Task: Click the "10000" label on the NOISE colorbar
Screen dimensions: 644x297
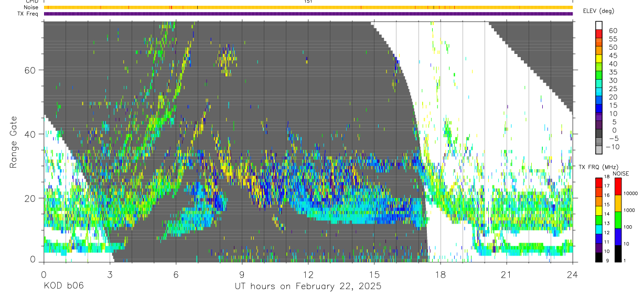Action: pos(630,193)
